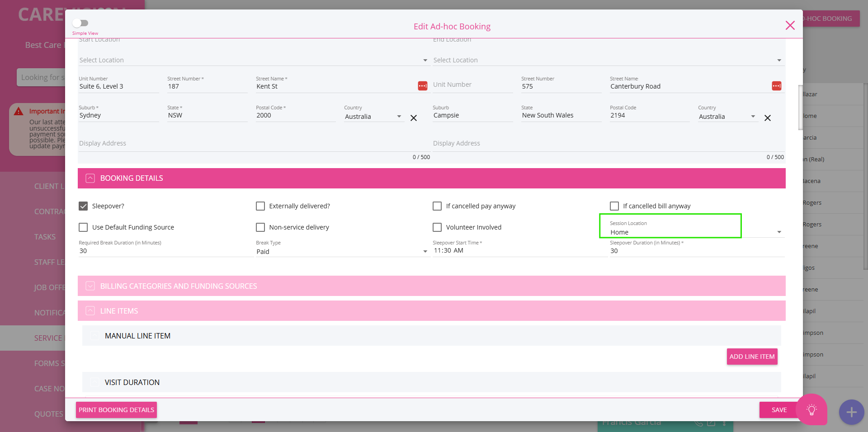The width and height of the screenshot is (868, 432).
Task: Open TASKS in background sidebar
Action: [x=45, y=237]
